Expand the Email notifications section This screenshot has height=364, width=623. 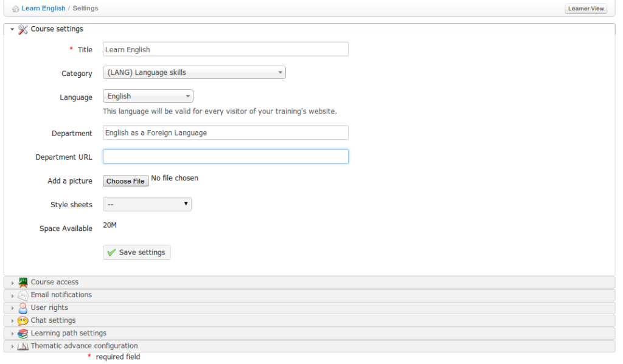(x=61, y=295)
